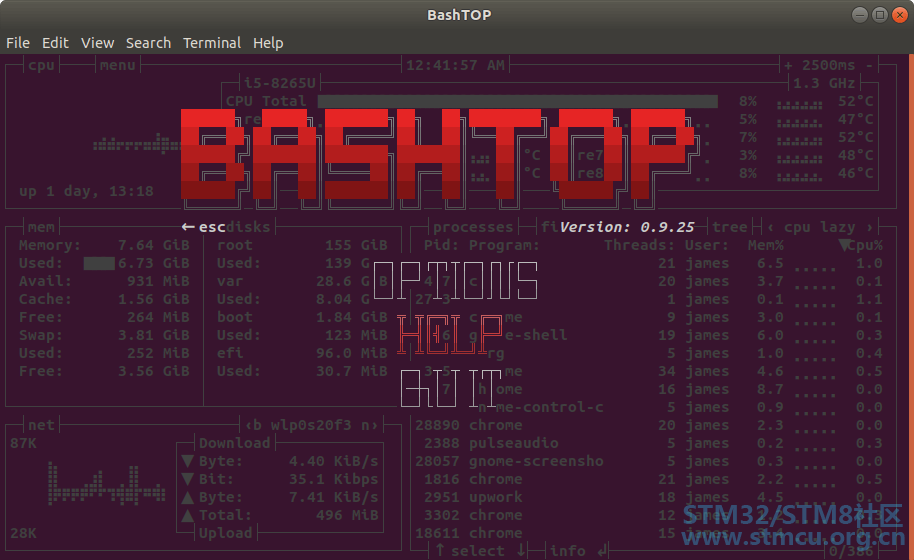Viewport: 914px width, 560px height.
Task: Select chrome process with pid 1816
Action: tap(648, 480)
